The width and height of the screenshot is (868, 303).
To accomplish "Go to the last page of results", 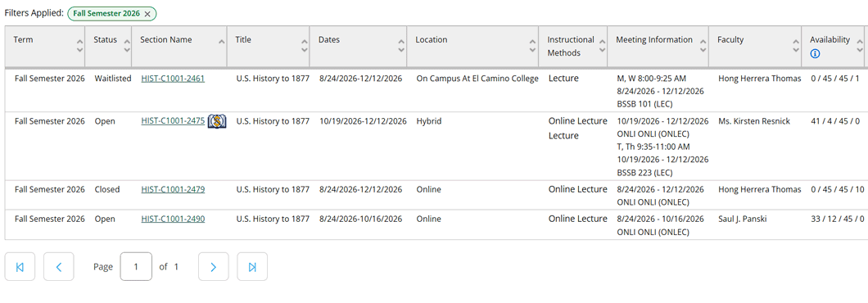I will coord(252,267).
